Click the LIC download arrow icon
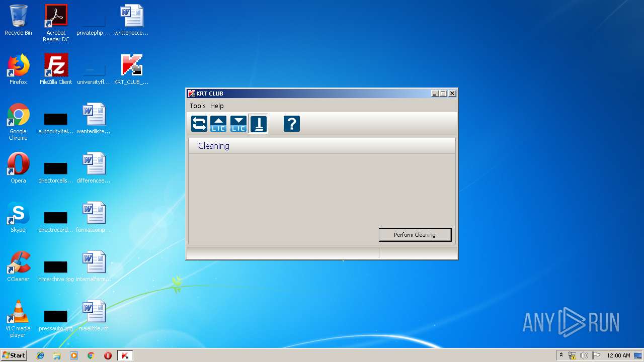The height and width of the screenshot is (362, 644). (x=238, y=124)
